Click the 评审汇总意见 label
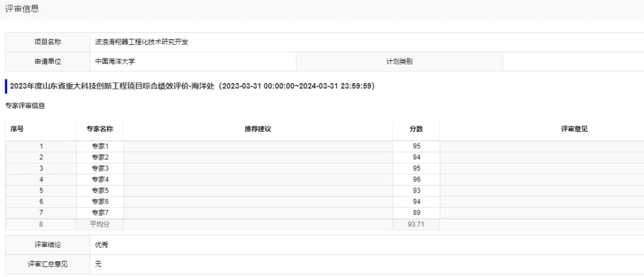Image resolution: width=644 pixels, height=277 pixels. [48, 264]
